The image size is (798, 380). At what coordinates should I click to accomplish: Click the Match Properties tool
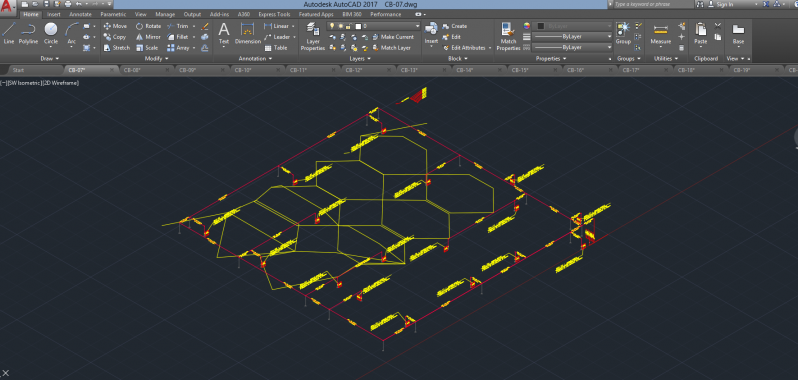click(x=508, y=37)
